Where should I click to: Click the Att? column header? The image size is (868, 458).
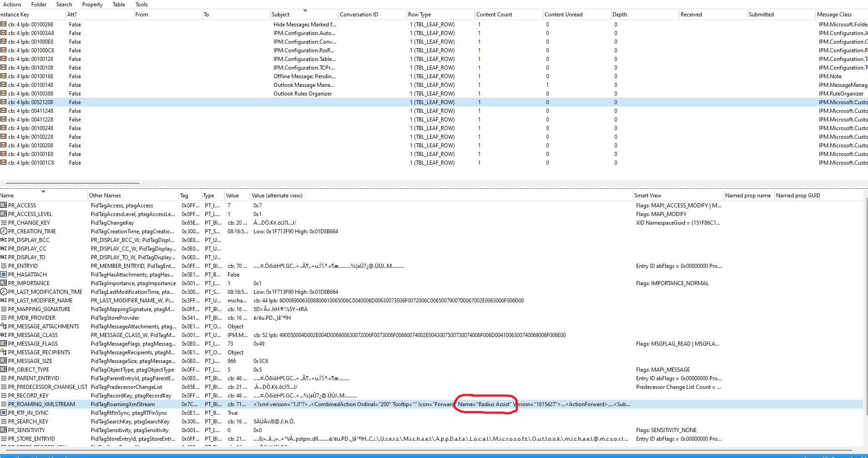72,14
